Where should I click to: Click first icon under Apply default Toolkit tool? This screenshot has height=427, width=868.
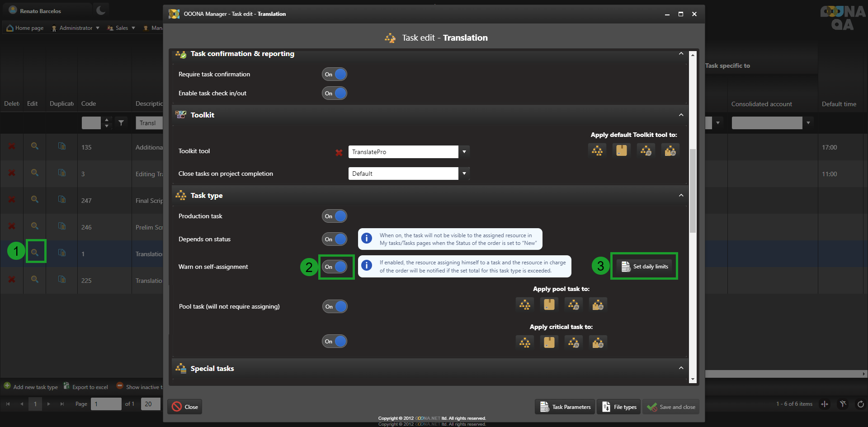coord(597,150)
